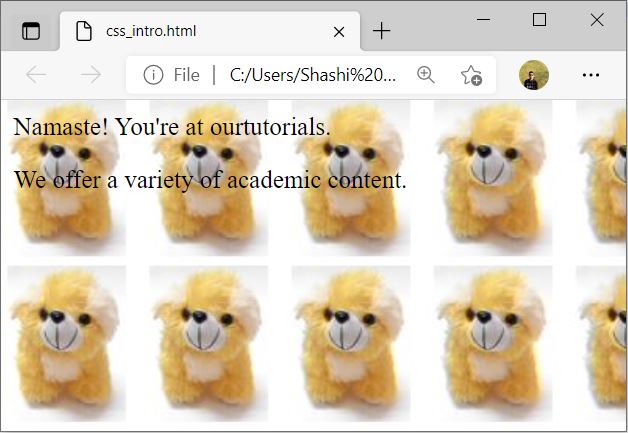Go back to the previous page
This screenshot has width=628, height=433.
36,75
